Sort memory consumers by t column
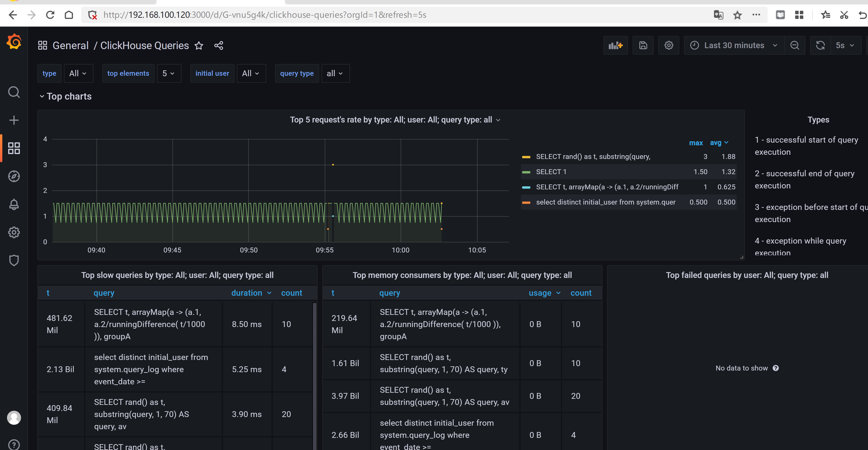 pyautogui.click(x=333, y=293)
